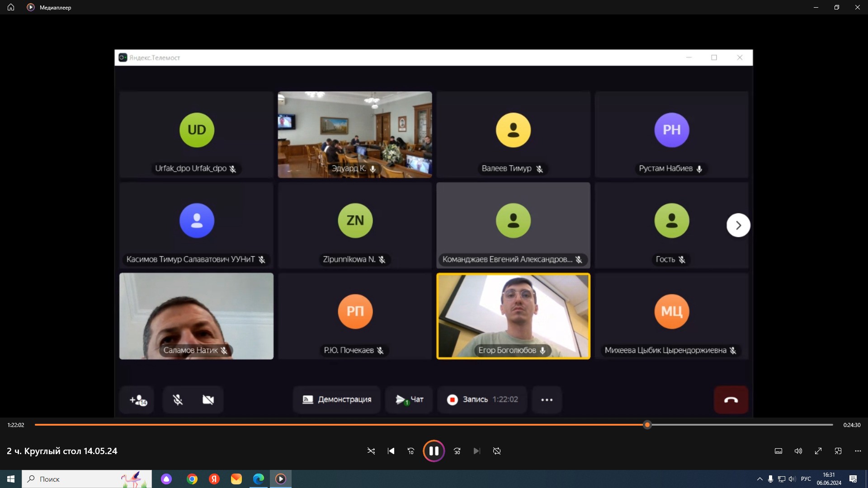Show next page of participants
This screenshot has width=868, height=488.
click(x=738, y=225)
